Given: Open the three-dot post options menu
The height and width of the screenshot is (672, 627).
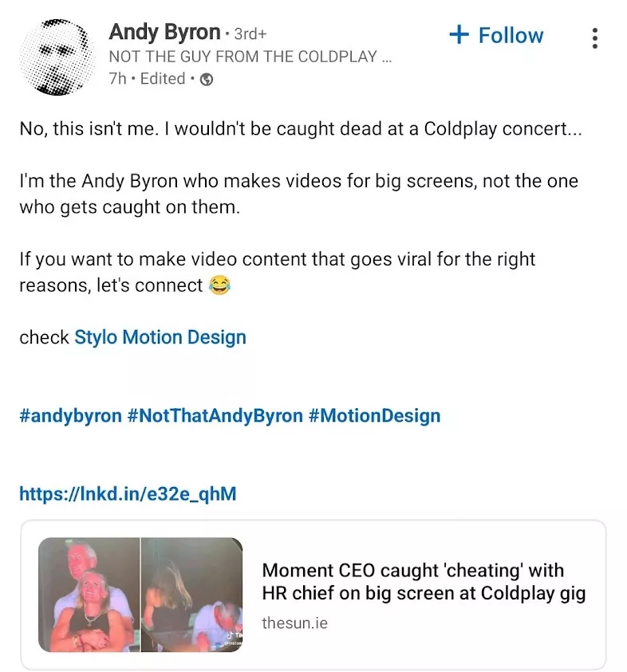Looking at the screenshot, I should (594, 37).
